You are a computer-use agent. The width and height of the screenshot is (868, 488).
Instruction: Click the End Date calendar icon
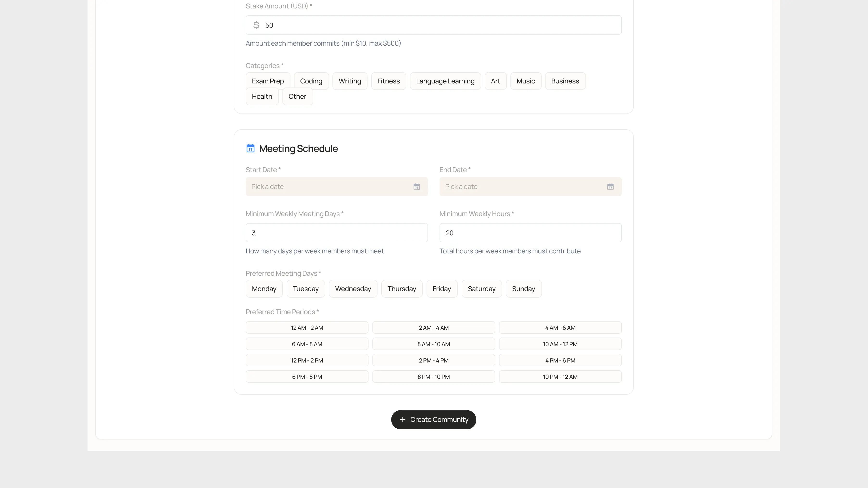(x=610, y=187)
